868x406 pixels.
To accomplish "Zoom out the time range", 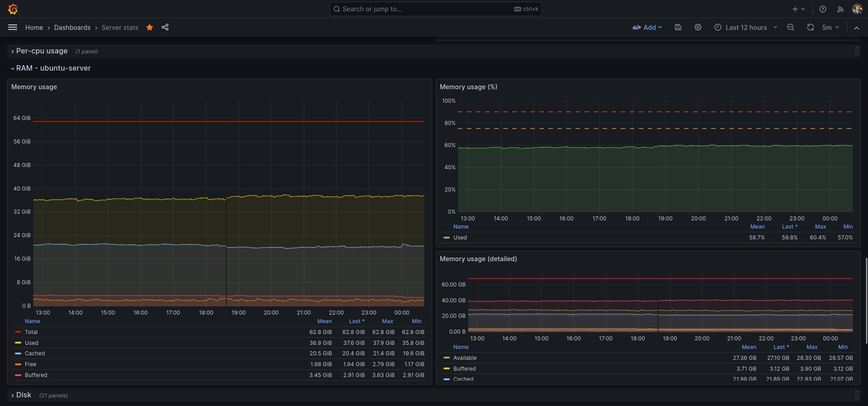I will tap(791, 28).
